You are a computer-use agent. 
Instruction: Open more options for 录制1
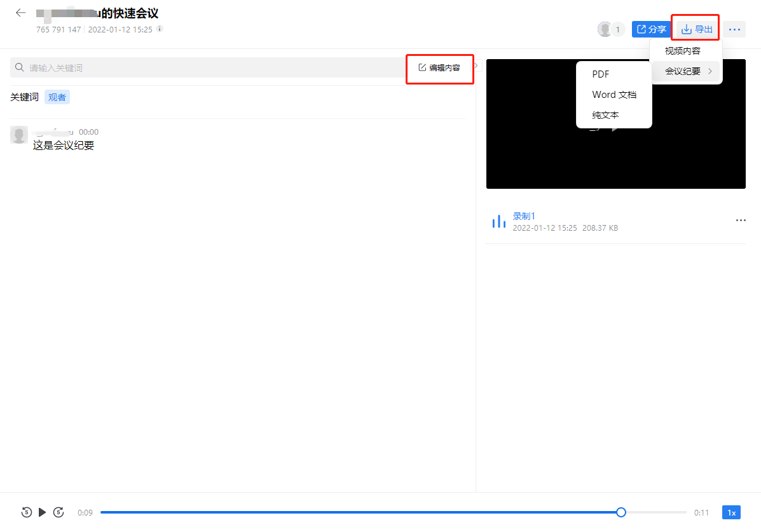740,221
